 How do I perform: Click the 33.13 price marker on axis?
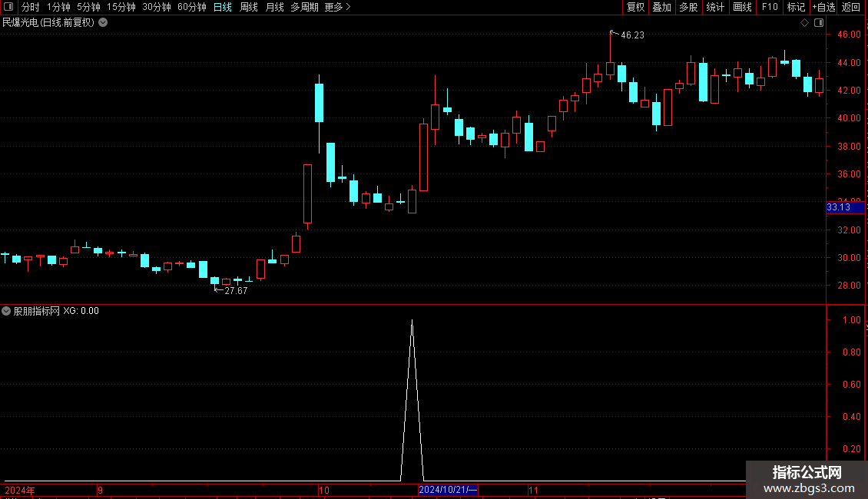pyautogui.click(x=845, y=207)
